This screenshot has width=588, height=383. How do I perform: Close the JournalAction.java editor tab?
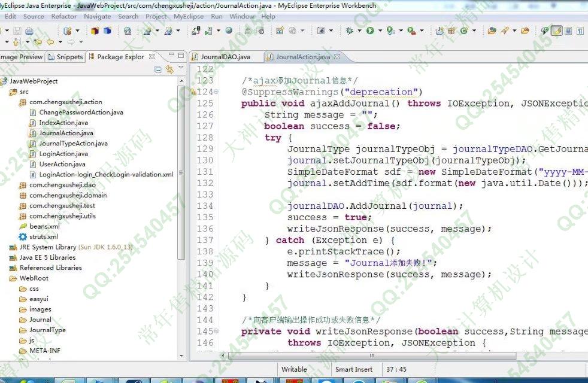point(337,57)
